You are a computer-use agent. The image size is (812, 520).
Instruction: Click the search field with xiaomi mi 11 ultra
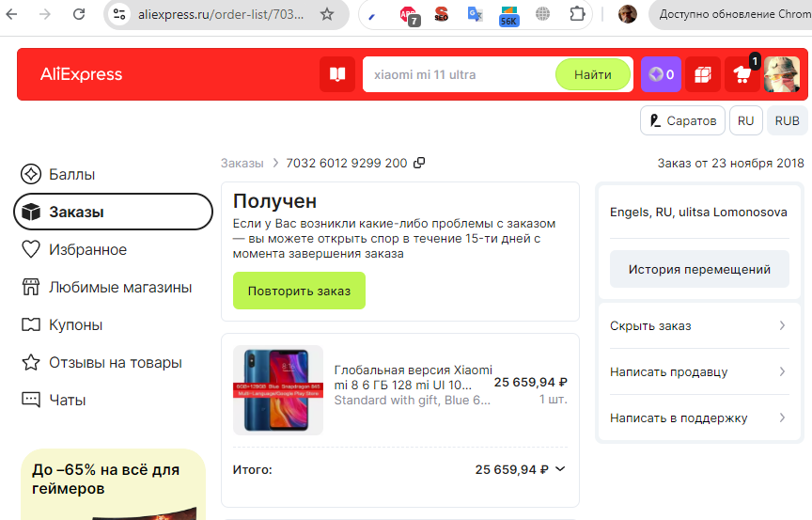pos(459,74)
